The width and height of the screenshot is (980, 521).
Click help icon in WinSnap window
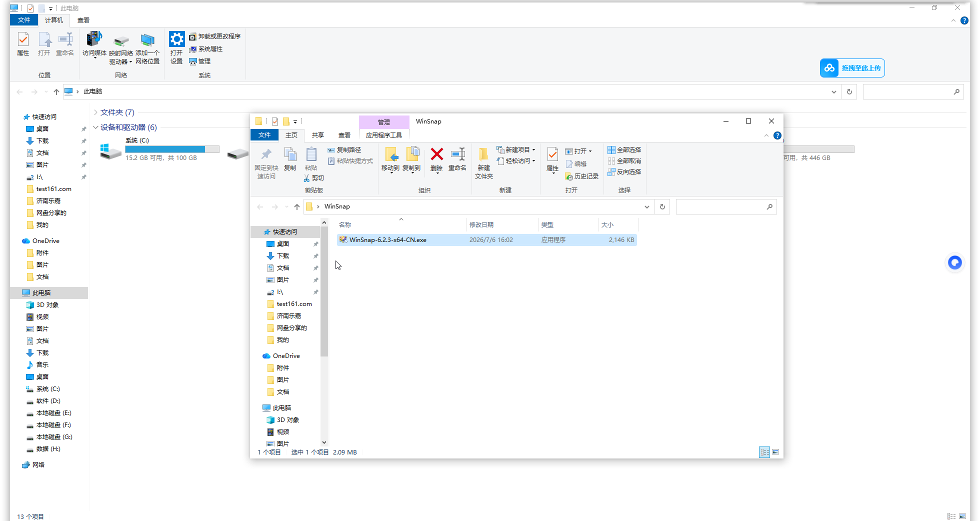point(777,135)
